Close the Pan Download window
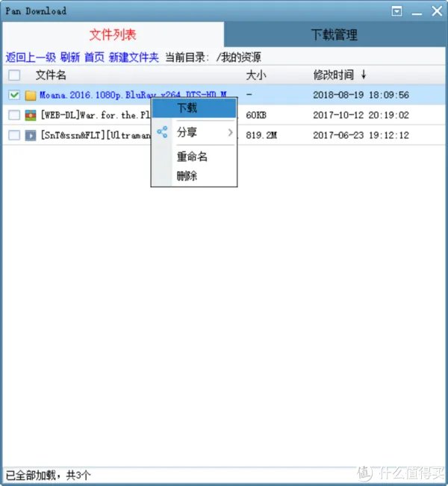Viewport: 448px width, 486px height. point(437,11)
